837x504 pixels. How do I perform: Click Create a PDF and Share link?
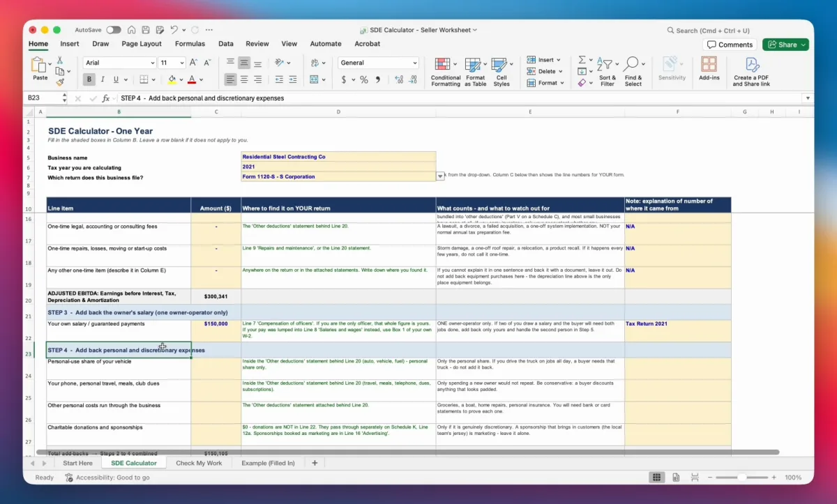pyautogui.click(x=751, y=72)
